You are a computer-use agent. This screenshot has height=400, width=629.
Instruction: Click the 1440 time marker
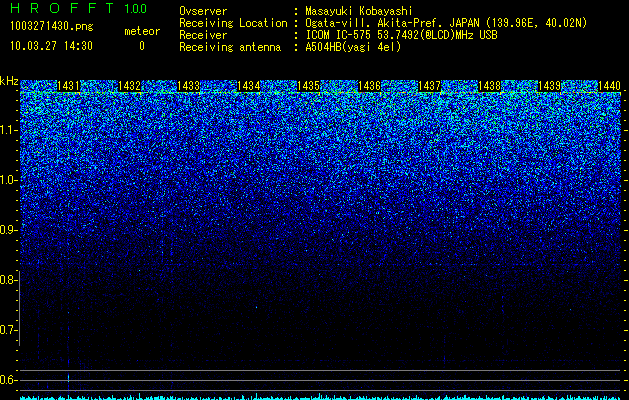(x=609, y=86)
